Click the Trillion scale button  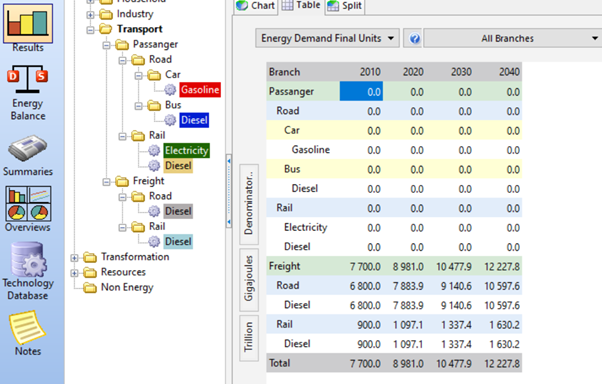[249, 338]
